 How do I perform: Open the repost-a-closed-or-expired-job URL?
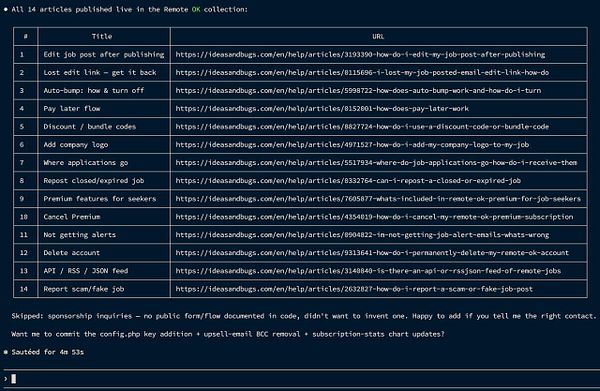[x=348, y=181]
